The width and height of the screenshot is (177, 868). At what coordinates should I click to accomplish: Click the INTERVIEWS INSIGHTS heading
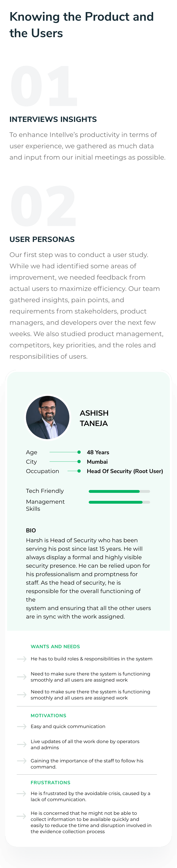53,119
